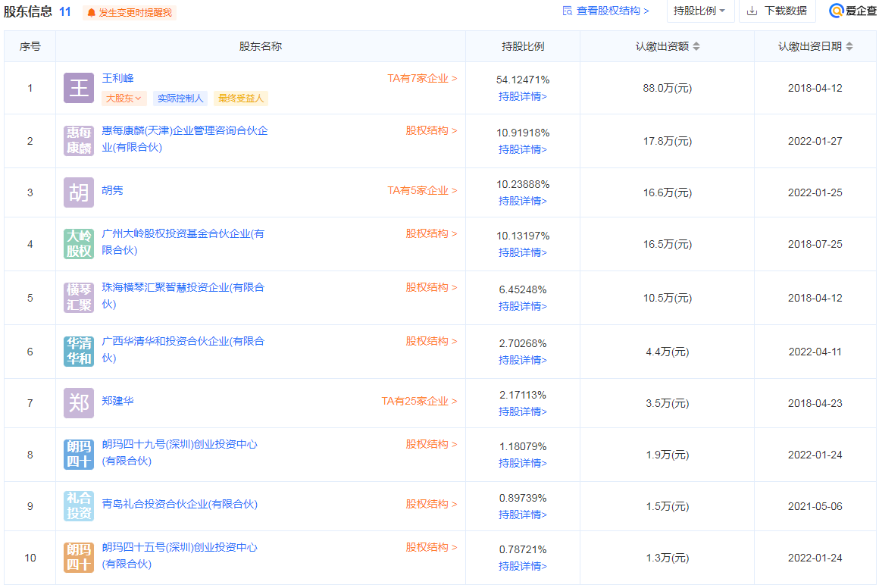Open TA有25家企业 link for 郑建华
The height and width of the screenshot is (588, 879).
point(419,402)
